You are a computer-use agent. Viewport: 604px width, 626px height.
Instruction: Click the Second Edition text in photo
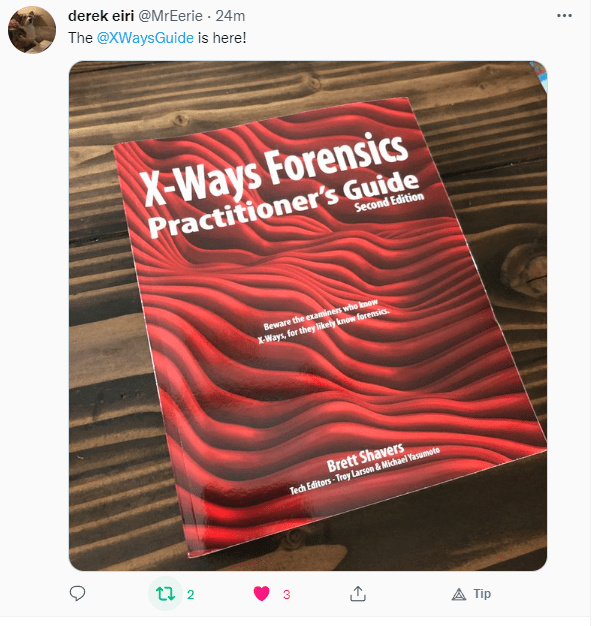[x=389, y=202]
